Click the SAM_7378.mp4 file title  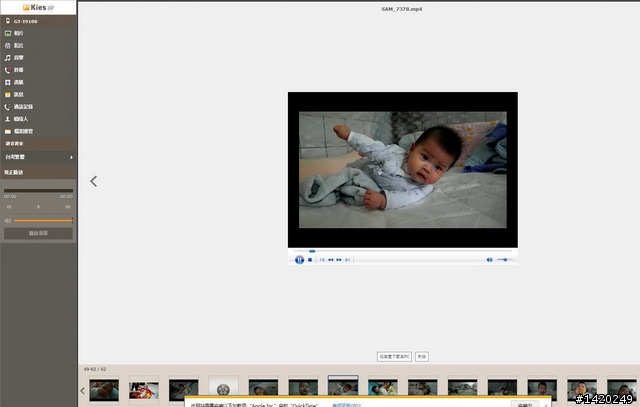[x=402, y=9]
